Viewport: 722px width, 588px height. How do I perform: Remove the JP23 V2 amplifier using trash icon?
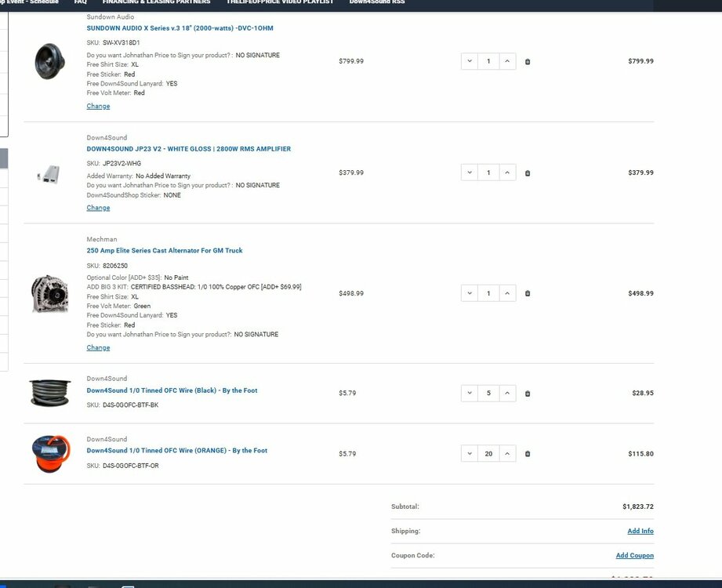coord(528,173)
